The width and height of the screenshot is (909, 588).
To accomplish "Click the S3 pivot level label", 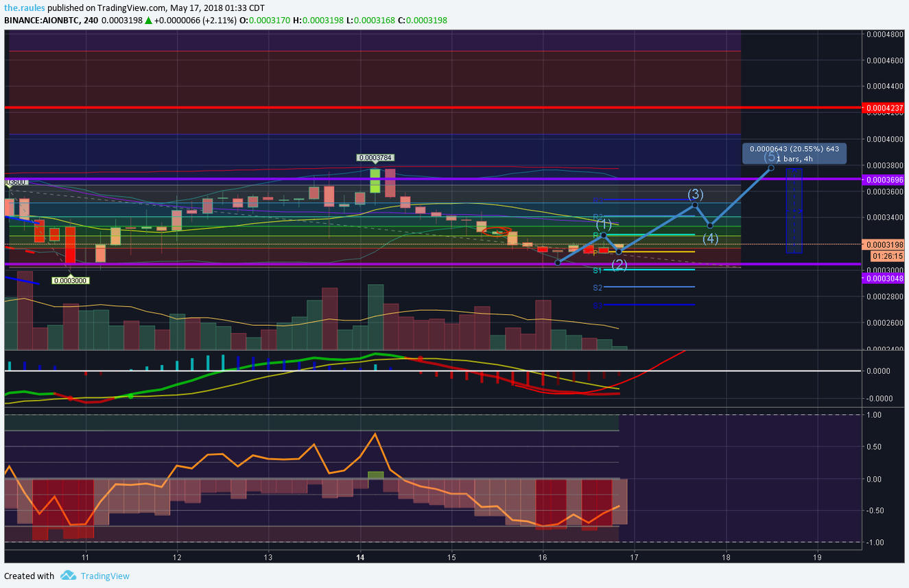I will tap(598, 305).
